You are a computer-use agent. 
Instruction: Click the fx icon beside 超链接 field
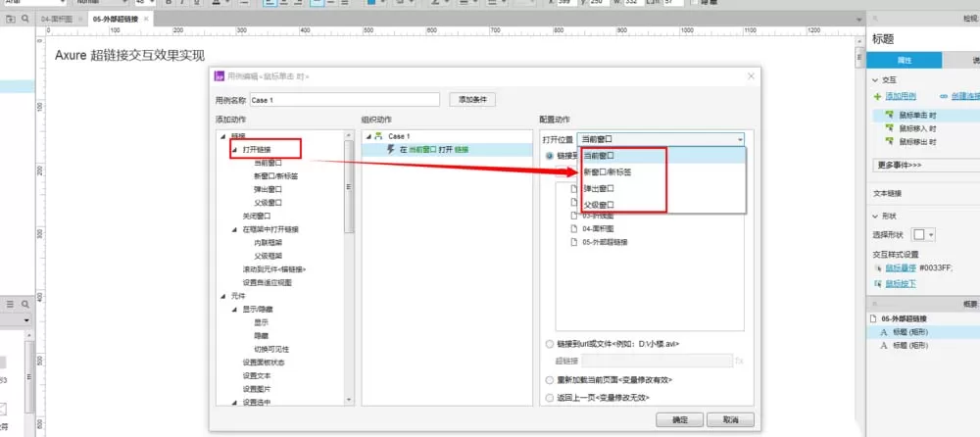click(739, 361)
